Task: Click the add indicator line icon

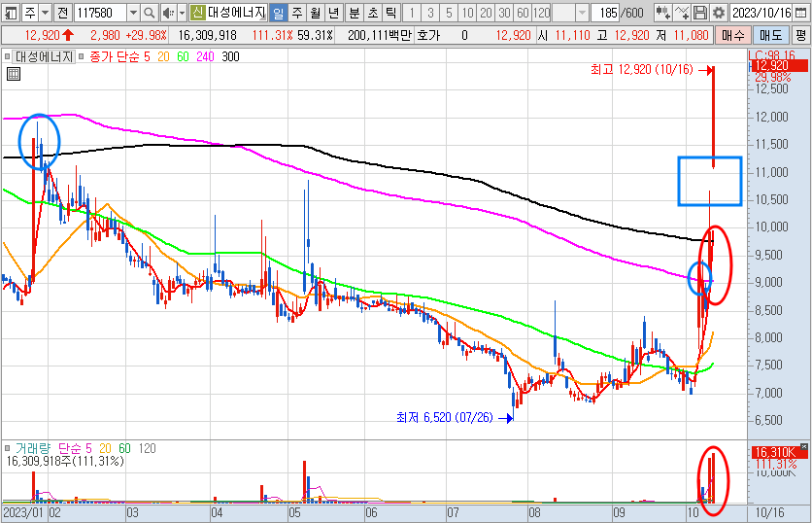Action: click(682, 13)
